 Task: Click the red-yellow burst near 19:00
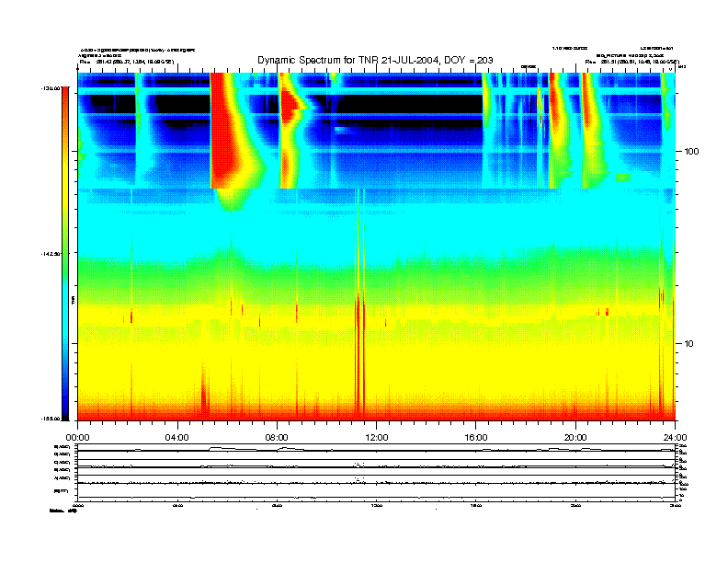pyautogui.click(x=559, y=130)
